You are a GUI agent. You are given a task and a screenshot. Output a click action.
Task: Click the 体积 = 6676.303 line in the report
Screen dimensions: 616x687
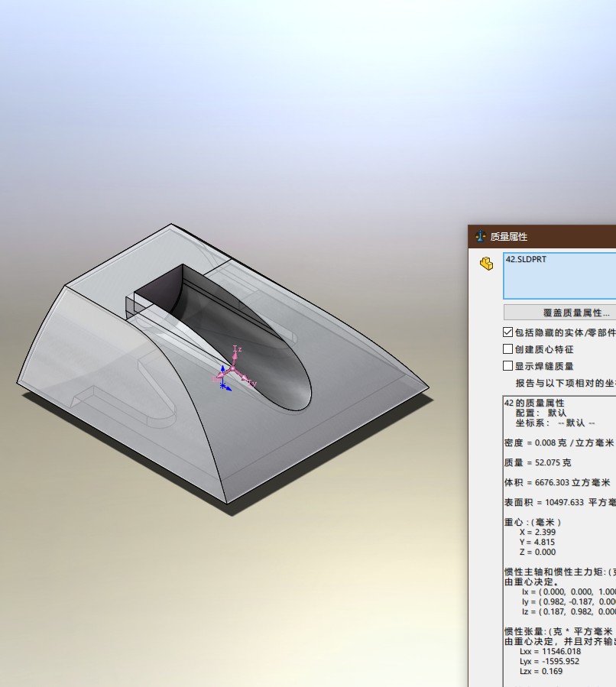pyautogui.click(x=556, y=482)
